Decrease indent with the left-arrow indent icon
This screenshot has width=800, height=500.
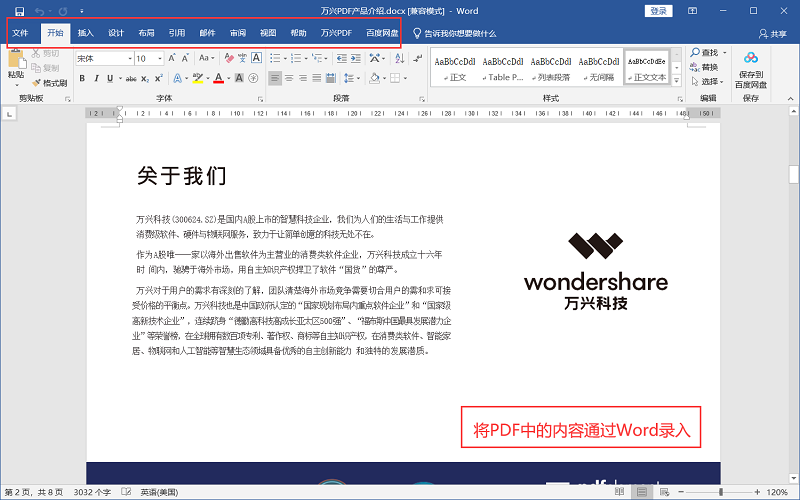tap(342, 58)
